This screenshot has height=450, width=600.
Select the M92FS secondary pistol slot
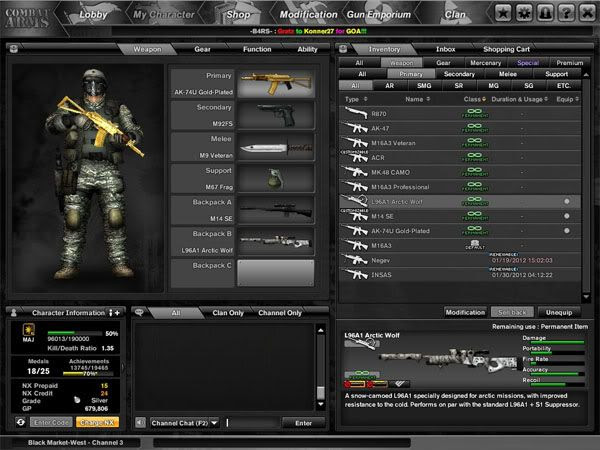coord(276,115)
